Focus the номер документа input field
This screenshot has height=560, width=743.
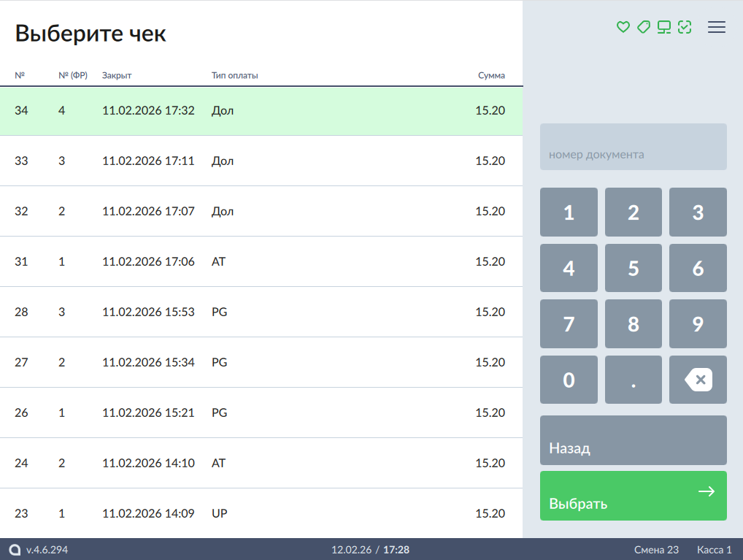[633, 147]
